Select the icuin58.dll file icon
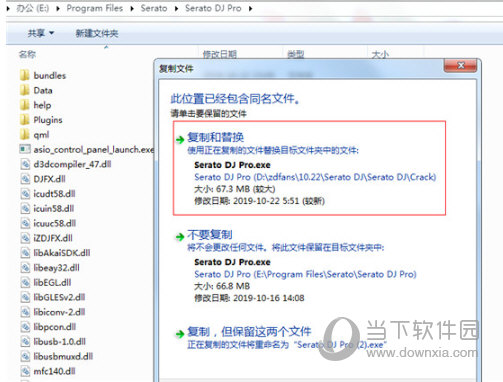The width and height of the screenshot is (503, 382). pyautogui.click(x=25, y=208)
